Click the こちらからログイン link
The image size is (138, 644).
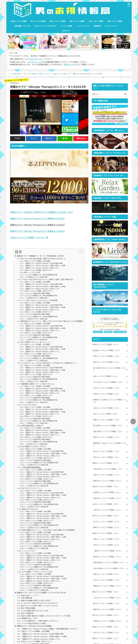tap(34, 59)
